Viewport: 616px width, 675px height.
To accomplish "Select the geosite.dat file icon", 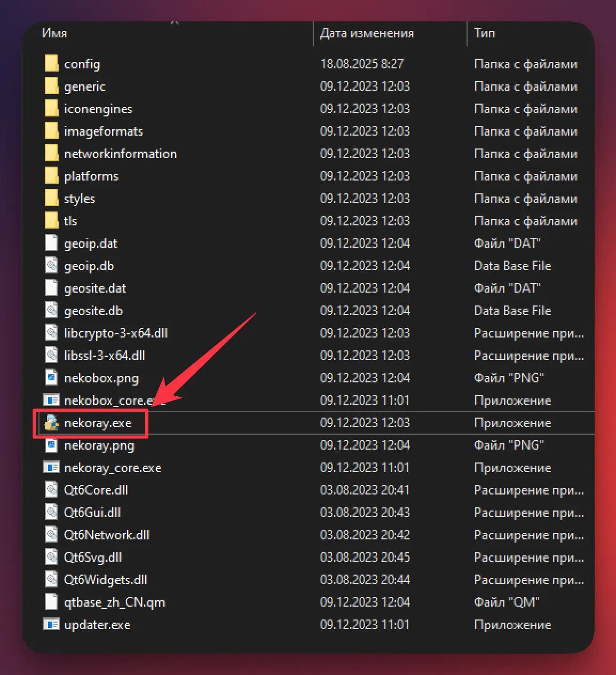I will 51,288.
